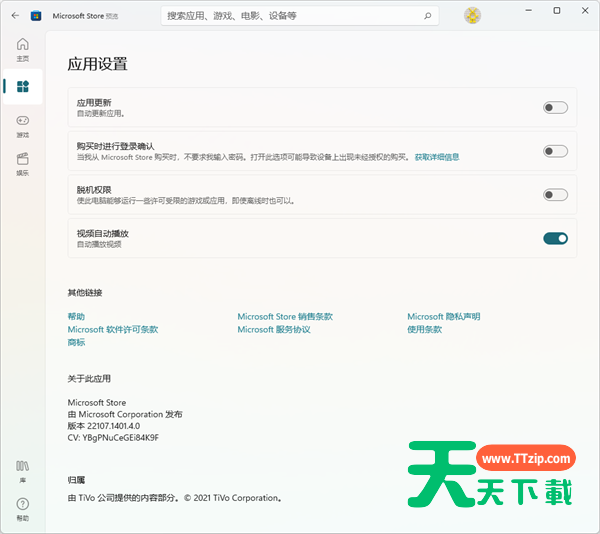This screenshot has width=600, height=534.
Task: Enable the 脱机权限 offline permission toggle
Action: [x=555, y=195]
